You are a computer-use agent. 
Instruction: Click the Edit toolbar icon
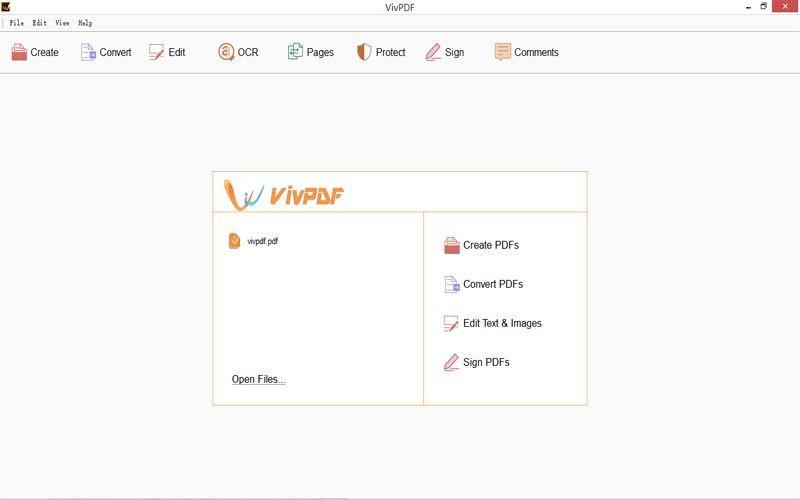click(157, 52)
